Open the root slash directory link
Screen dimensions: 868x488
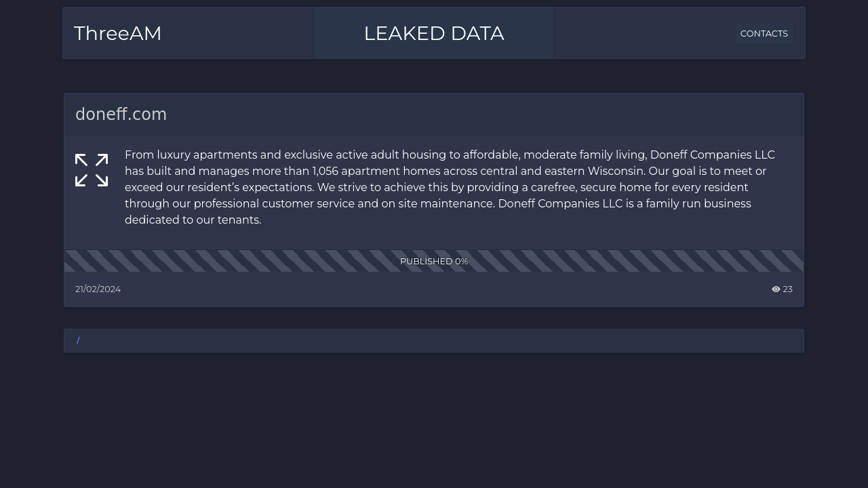click(78, 340)
